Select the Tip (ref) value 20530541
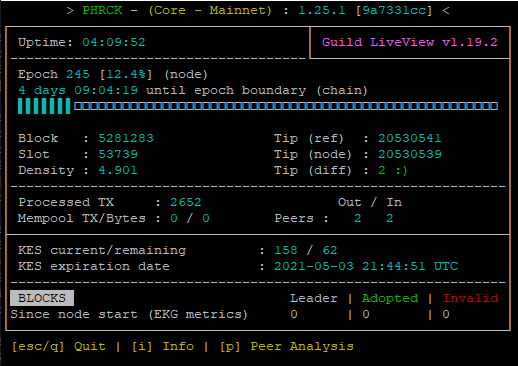The width and height of the screenshot is (518, 366). coord(410,138)
